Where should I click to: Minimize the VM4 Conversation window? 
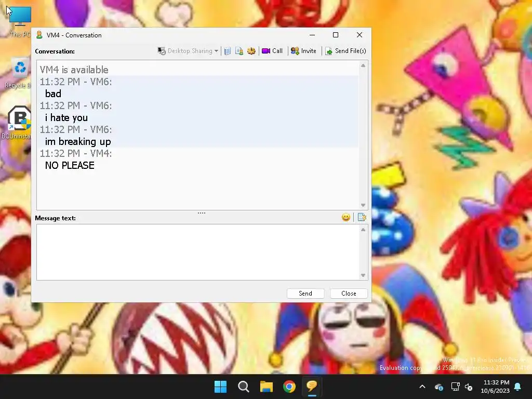click(x=312, y=35)
